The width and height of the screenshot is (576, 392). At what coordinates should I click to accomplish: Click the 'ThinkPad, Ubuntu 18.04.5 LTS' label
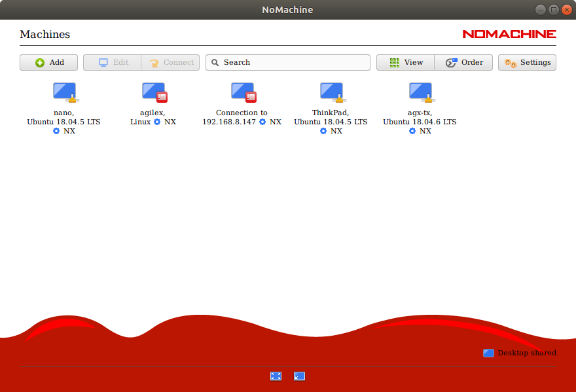[331, 117]
